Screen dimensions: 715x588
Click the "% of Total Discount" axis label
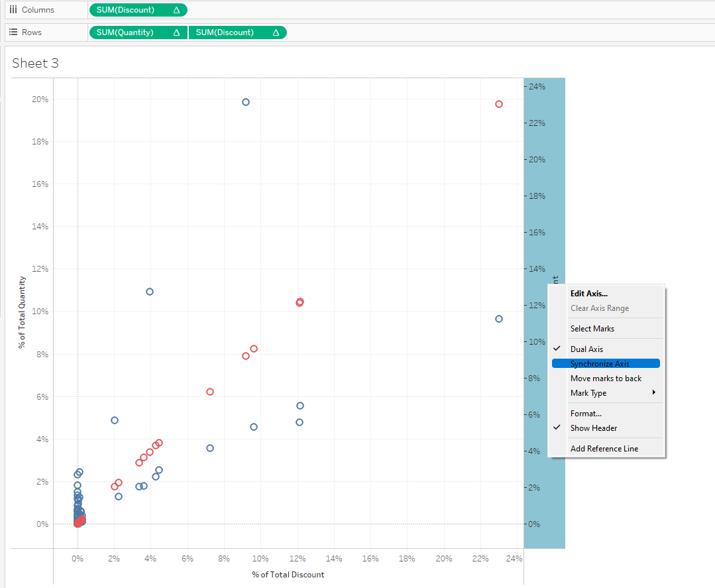[x=288, y=574]
